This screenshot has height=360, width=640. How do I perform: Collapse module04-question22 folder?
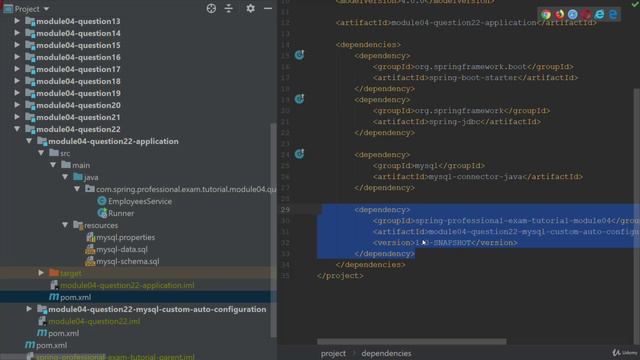(17, 129)
